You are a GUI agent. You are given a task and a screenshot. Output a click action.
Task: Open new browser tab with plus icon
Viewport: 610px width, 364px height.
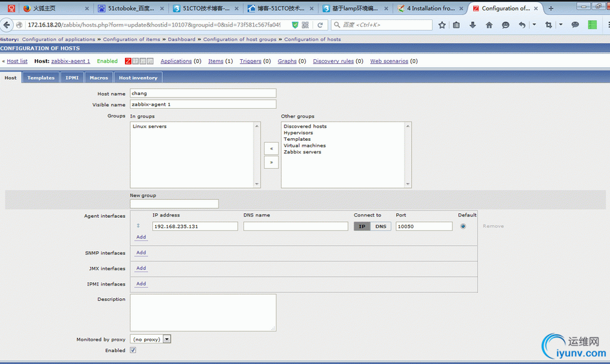(551, 9)
